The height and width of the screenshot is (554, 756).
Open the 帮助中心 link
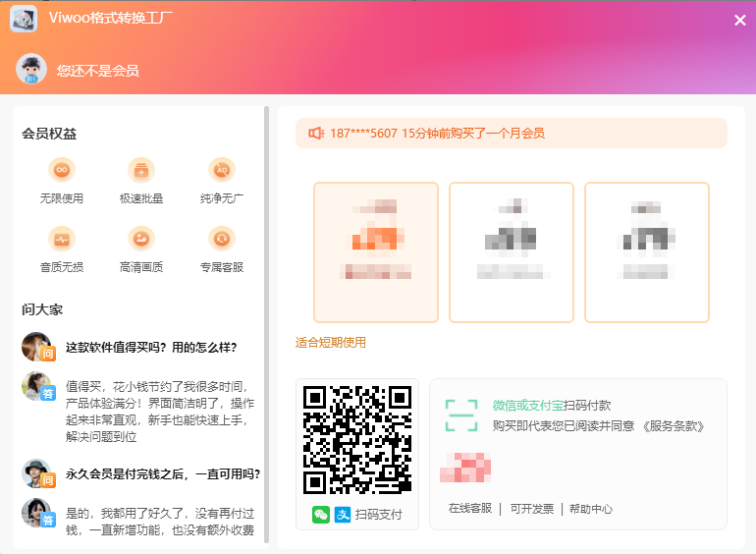point(590,509)
